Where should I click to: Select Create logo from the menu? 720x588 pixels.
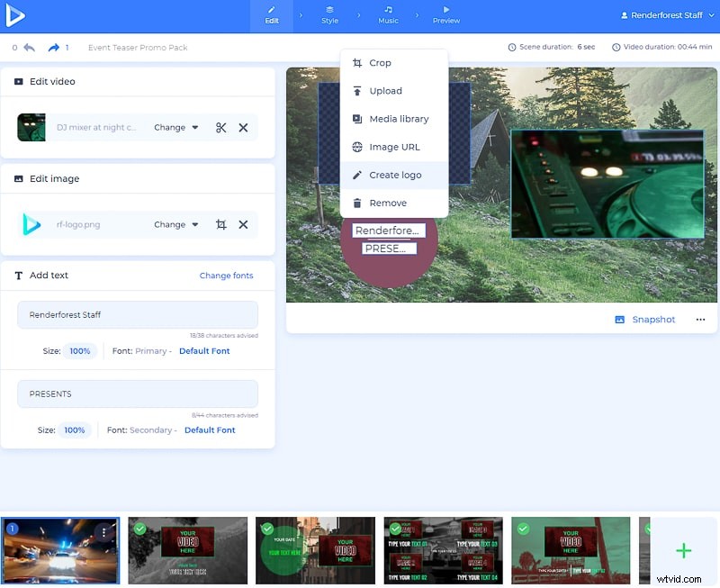(394, 176)
